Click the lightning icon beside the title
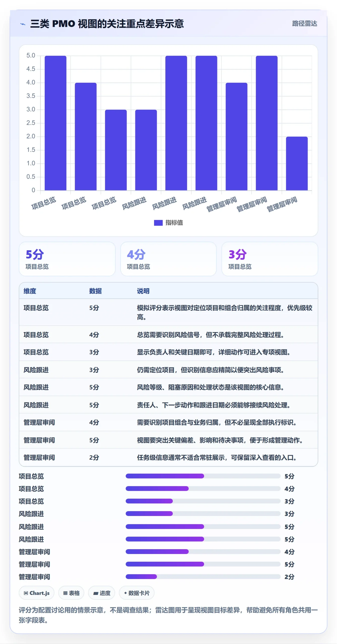This screenshot has height=644, width=337. [x=23, y=24]
